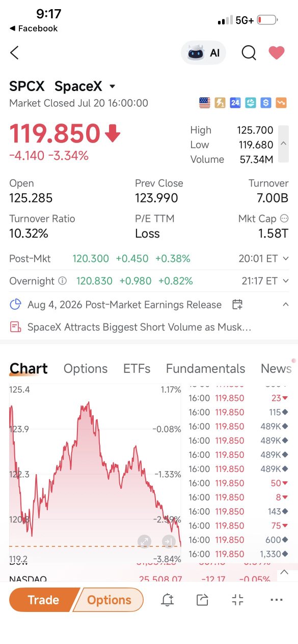Open the three-dots more menu
Screen dimensions: 298x644
(277, 600)
